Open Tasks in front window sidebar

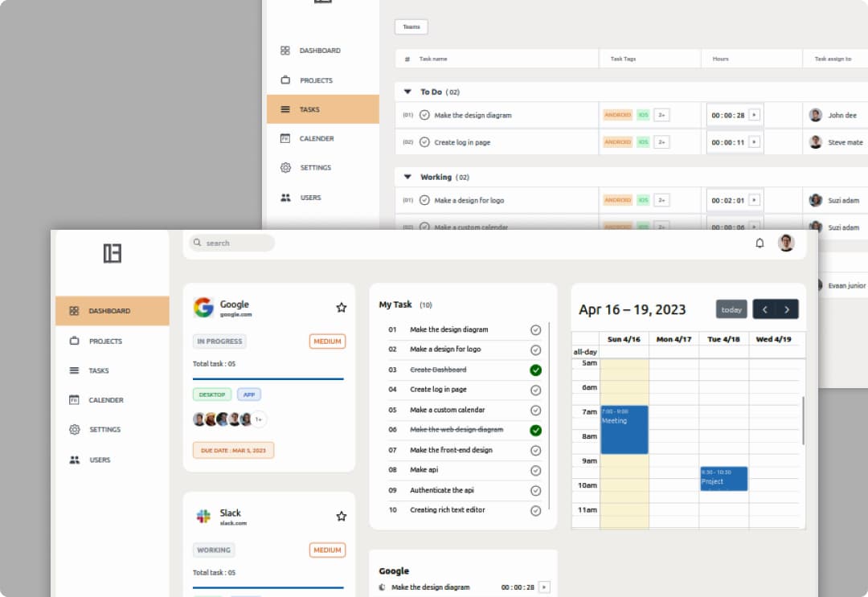(x=113, y=370)
